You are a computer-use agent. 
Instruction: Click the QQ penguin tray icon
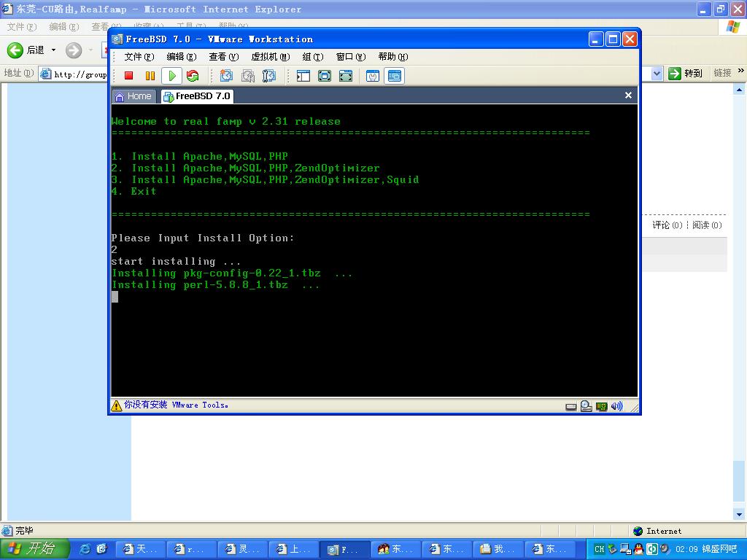(639, 549)
